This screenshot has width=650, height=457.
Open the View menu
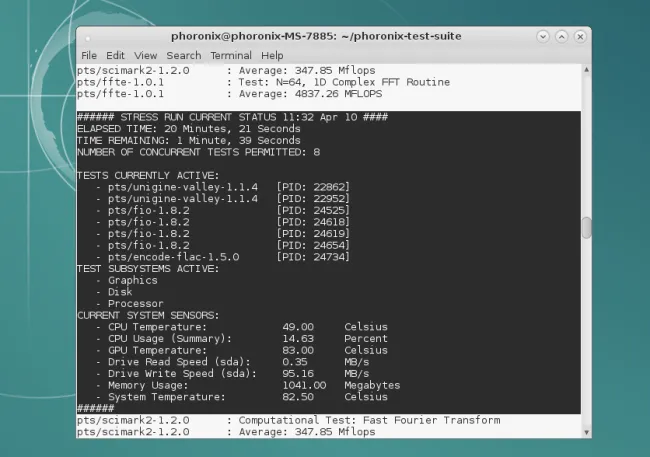point(146,56)
